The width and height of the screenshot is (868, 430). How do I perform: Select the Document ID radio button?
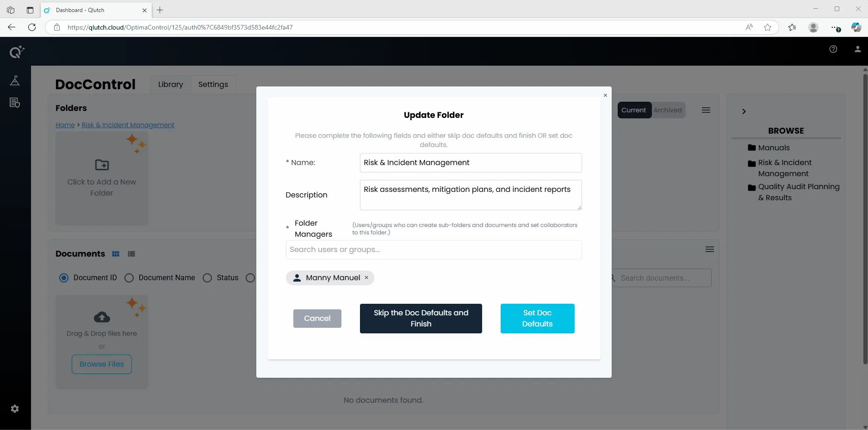tap(64, 278)
